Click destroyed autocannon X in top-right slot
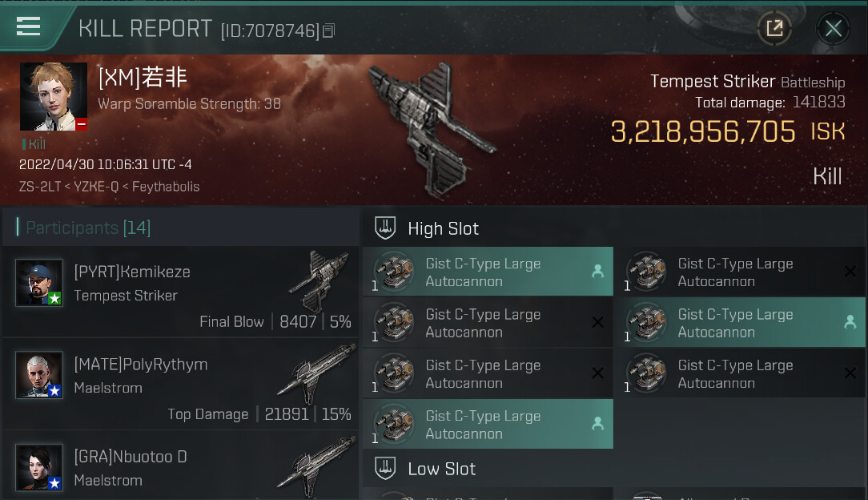This screenshot has width=868, height=500. [850, 272]
